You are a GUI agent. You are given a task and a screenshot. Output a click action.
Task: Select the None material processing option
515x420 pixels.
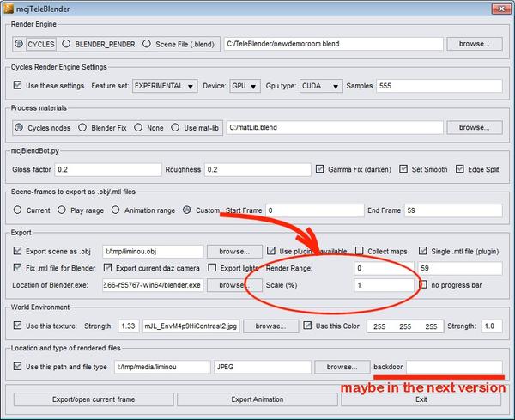coord(138,127)
